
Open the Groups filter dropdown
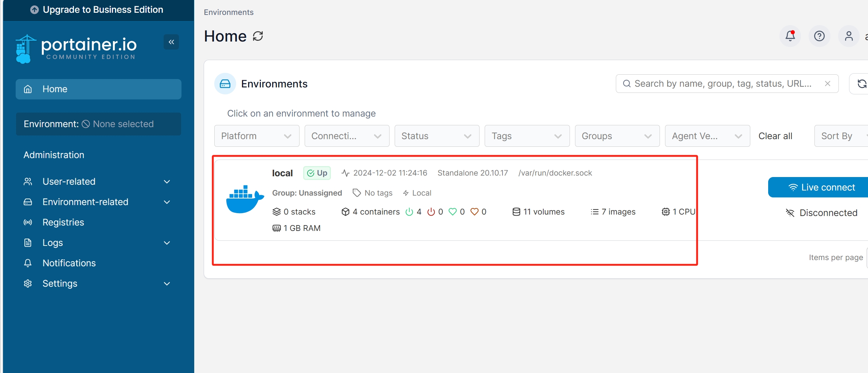point(617,136)
